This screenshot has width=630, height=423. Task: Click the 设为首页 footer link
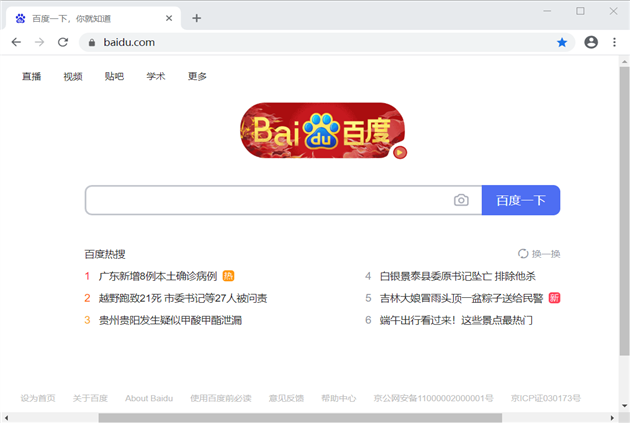click(x=38, y=398)
